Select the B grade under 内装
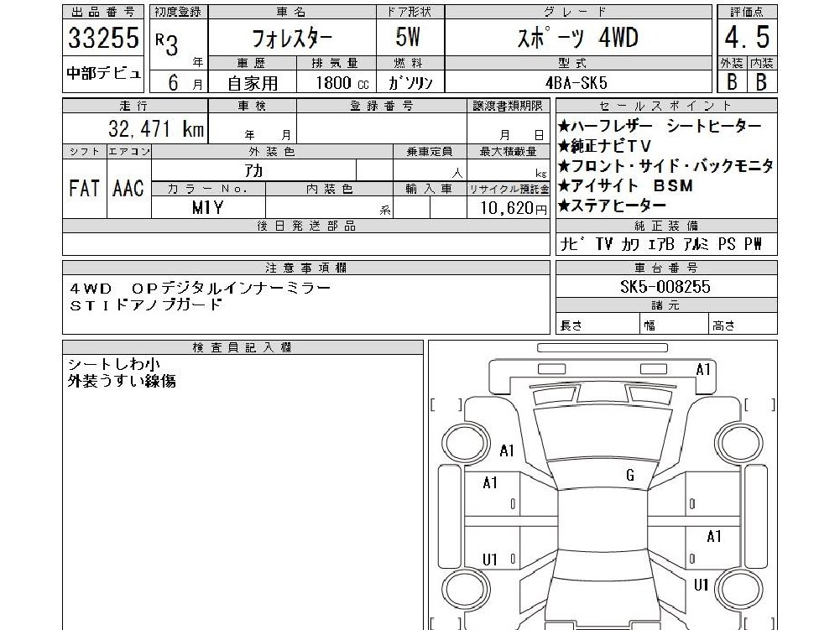 (761, 81)
